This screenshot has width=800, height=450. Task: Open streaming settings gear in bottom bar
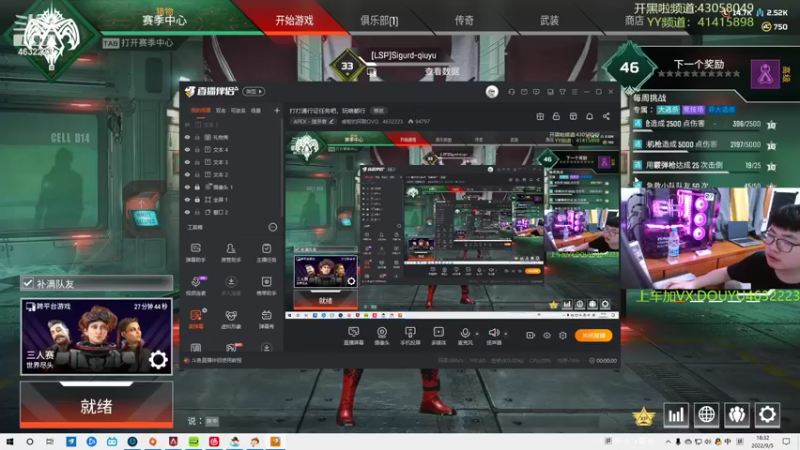pyautogui.click(x=563, y=335)
